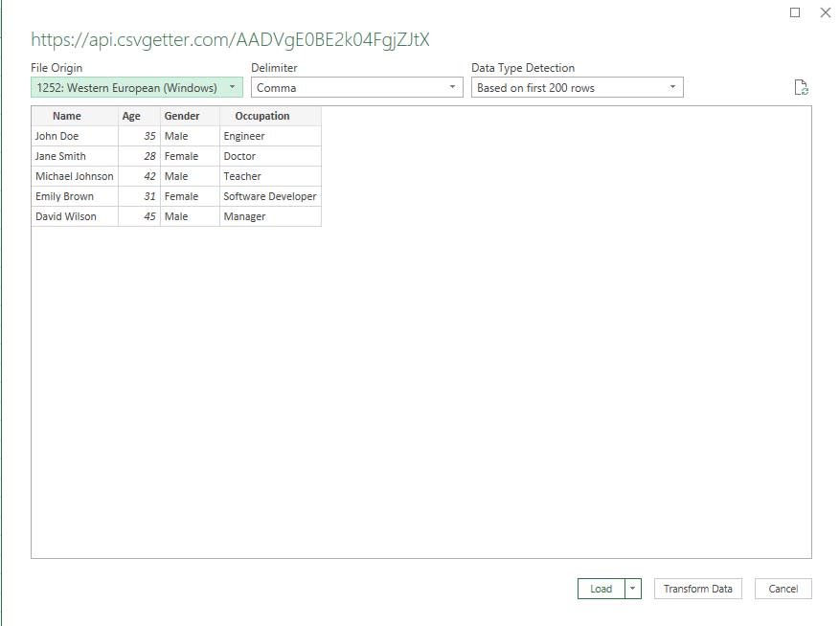Click the Transform Data button
840x626 pixels.
coord(697,589)
